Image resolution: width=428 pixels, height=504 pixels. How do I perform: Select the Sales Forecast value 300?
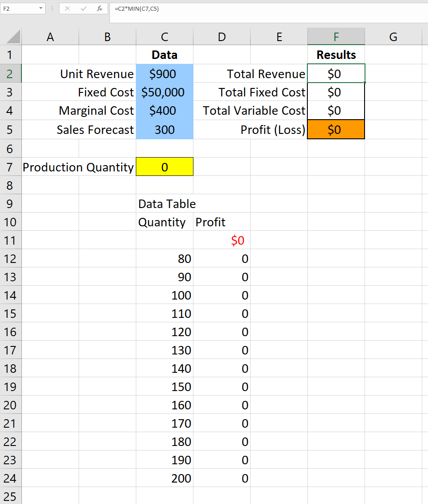(164, 129)
